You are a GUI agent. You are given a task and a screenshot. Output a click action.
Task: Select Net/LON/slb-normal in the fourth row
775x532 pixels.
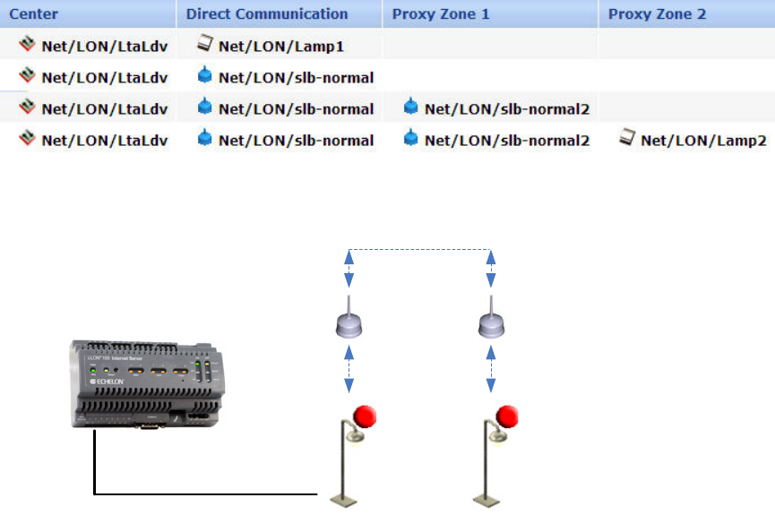[x=296, y=141]
